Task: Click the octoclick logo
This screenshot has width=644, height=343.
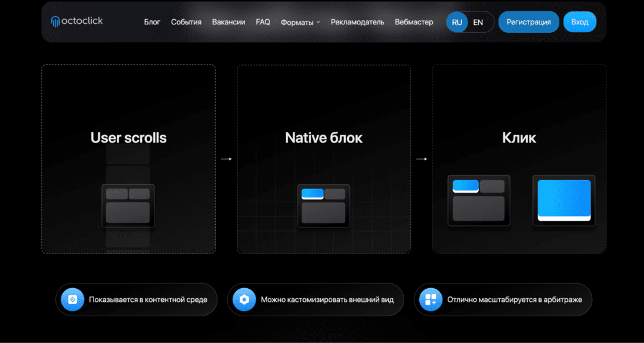Action: point(77,21)
